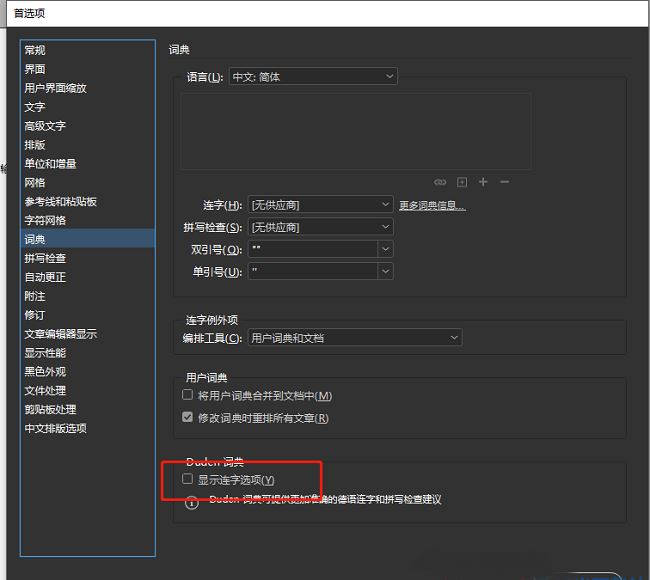Click the Duden info circle icon
The width and height of the screenshot is (650, 580).
point(192,503)
